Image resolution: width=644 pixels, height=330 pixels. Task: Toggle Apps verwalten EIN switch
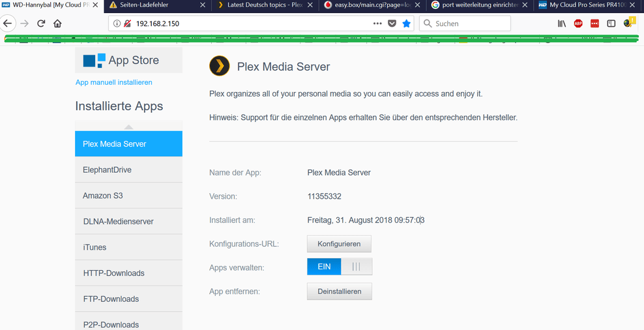click(340, 267)
